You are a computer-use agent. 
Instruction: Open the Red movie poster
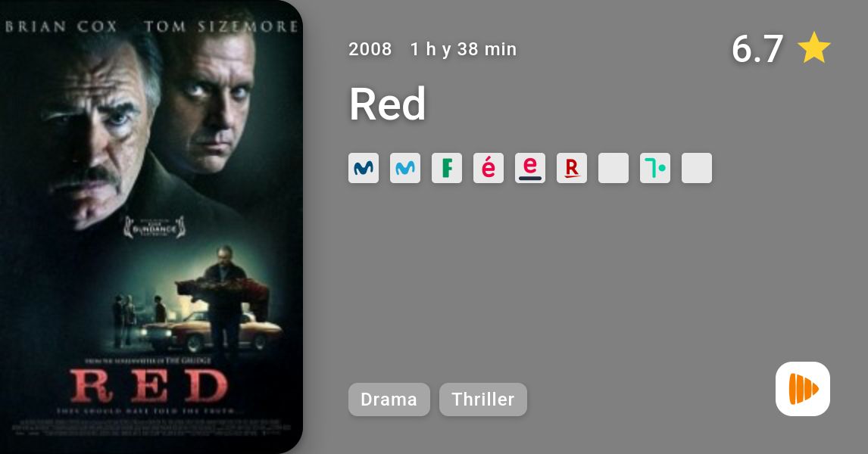point(151,227)
